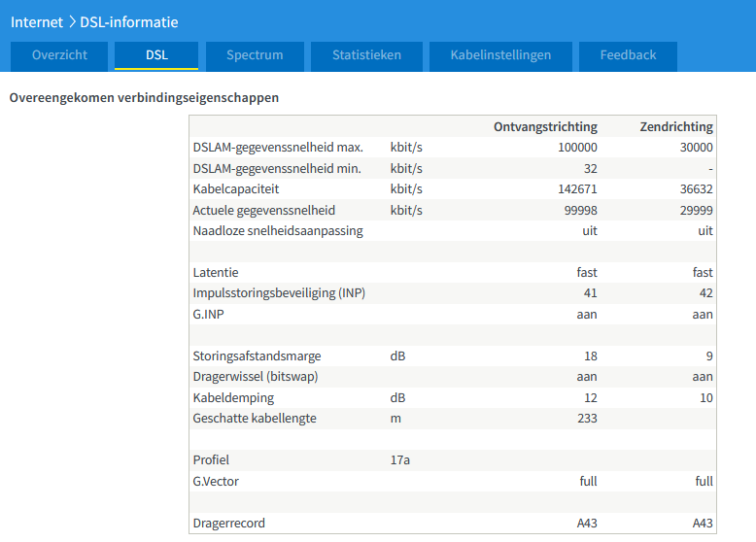
Task: Open the Spectrum tab
Action: (254, 55)
